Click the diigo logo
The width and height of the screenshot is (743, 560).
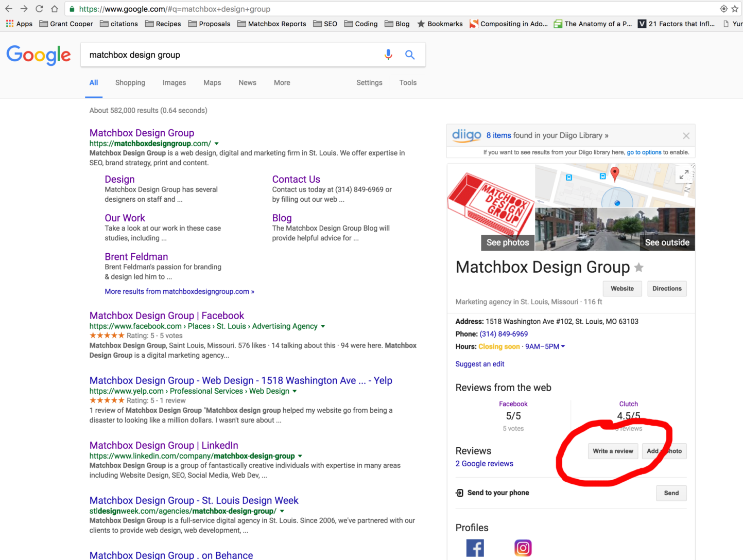click(466, 135)
